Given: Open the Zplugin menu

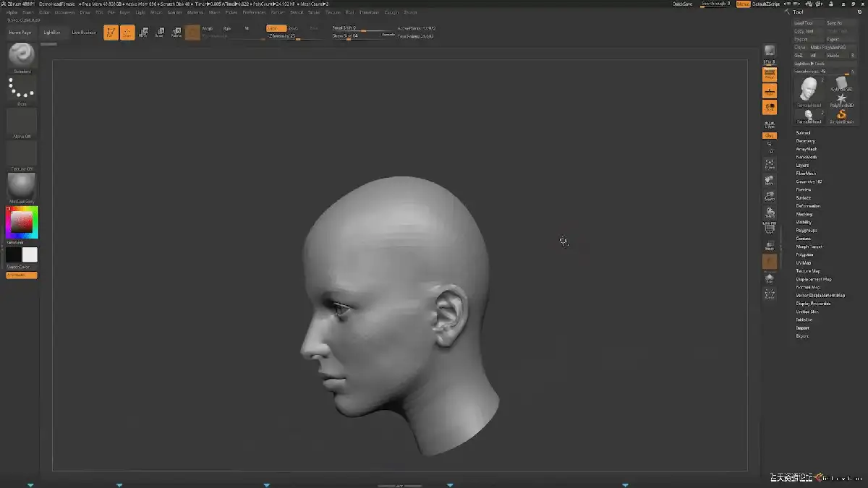Looking at the screenshot, I should tap(391, 12).
